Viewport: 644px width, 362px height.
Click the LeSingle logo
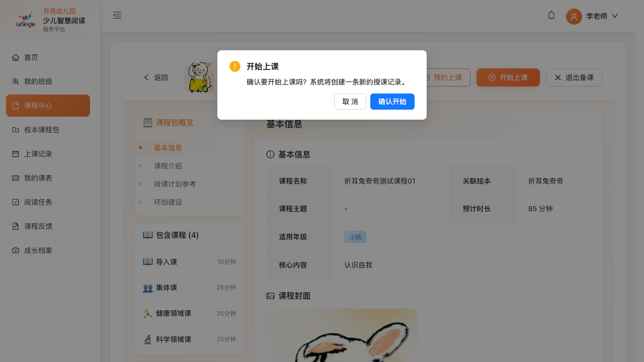26,20
